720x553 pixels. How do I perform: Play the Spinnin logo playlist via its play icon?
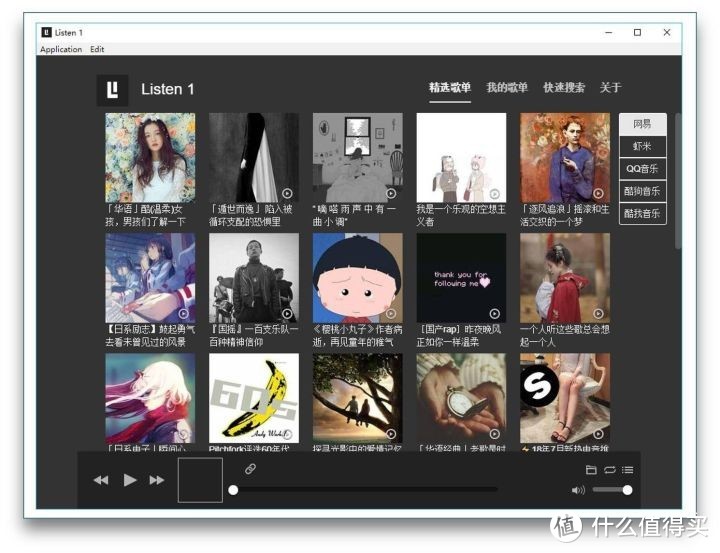tap(598, 434)
